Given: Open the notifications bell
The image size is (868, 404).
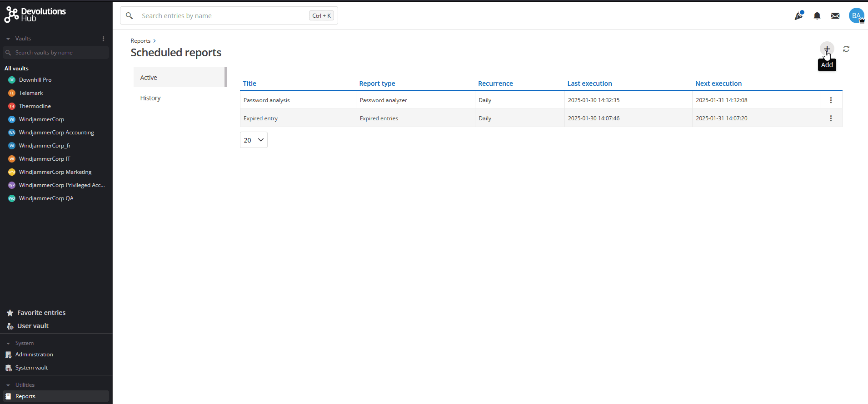Looking at the screenshot, I should [x=817, y=16].
